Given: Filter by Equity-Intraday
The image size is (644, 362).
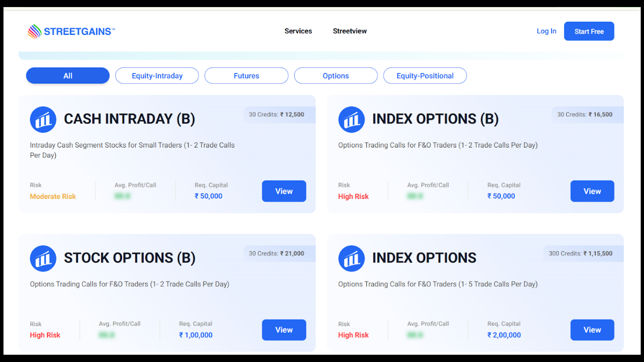Looking at the screenshot, I should point(157,76).
